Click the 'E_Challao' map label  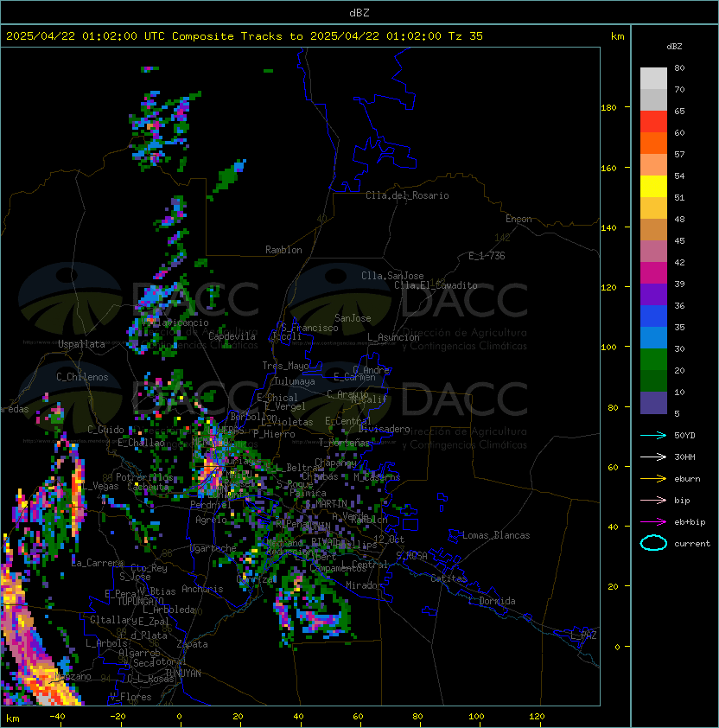tap(141, 443)
